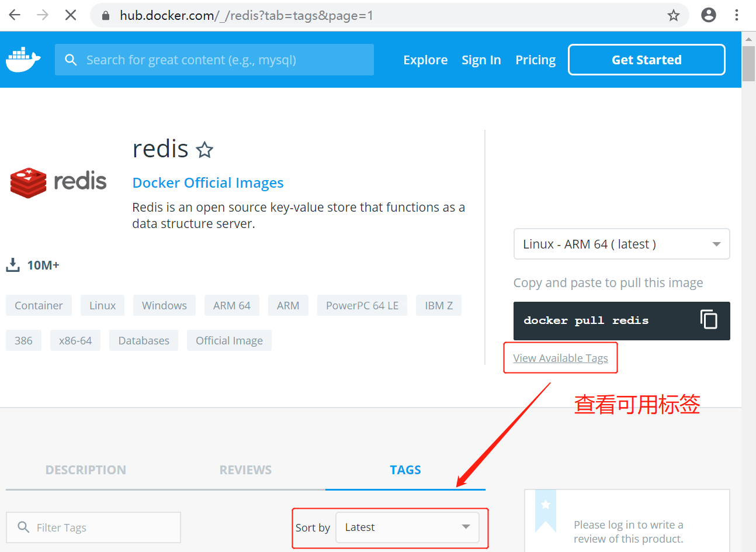Viewport: 756px width, 552px height.
Task: Open the Docker Official Images link
Action: point(208,183)
